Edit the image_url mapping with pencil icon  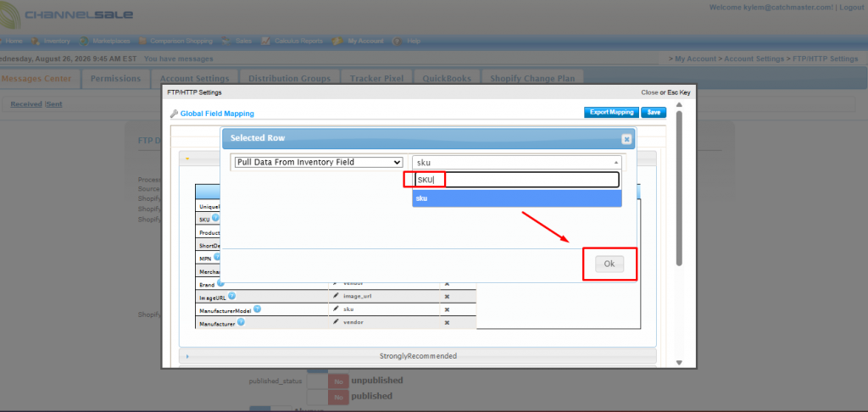click(x=336, y=296)
